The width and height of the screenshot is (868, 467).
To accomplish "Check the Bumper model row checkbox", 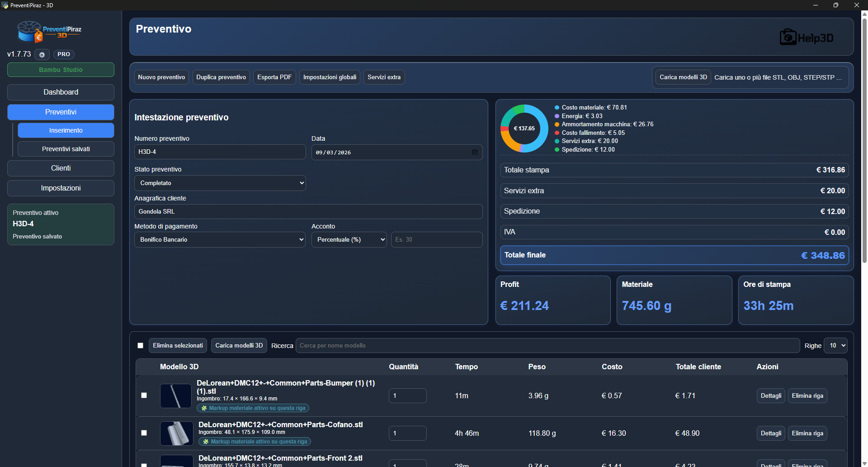I will (144, 396).
